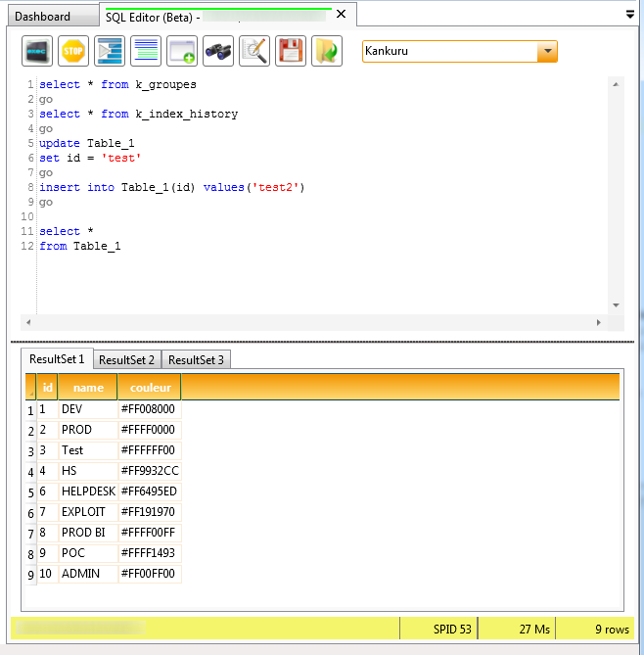Click the editor scroll down arrow

click(616, 305)
